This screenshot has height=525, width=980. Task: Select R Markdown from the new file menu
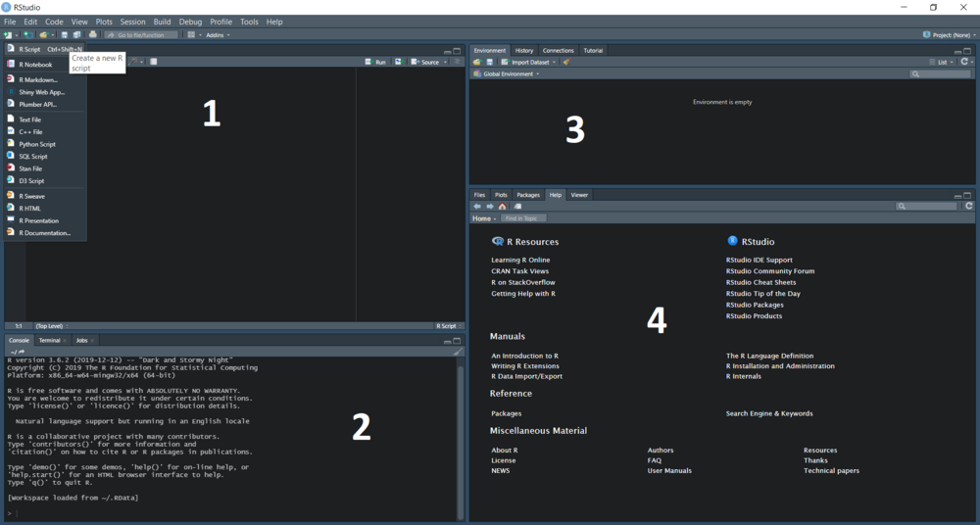(37, 79)
